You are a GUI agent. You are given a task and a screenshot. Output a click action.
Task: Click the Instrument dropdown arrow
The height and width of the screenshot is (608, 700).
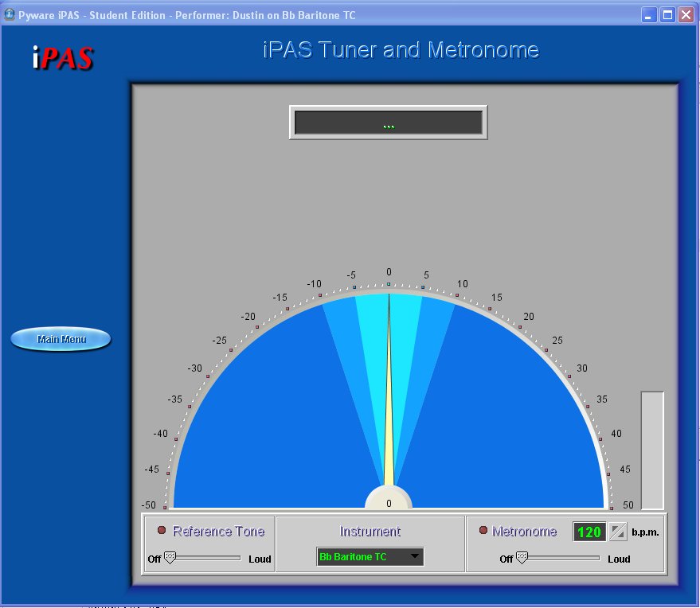(x=415, y=556)
